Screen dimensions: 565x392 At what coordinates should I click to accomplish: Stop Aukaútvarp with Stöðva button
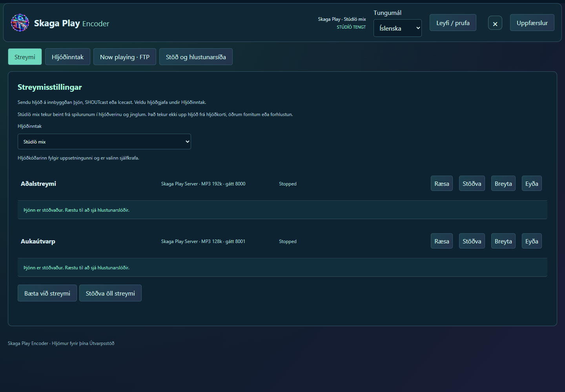(x=472, y=241)
